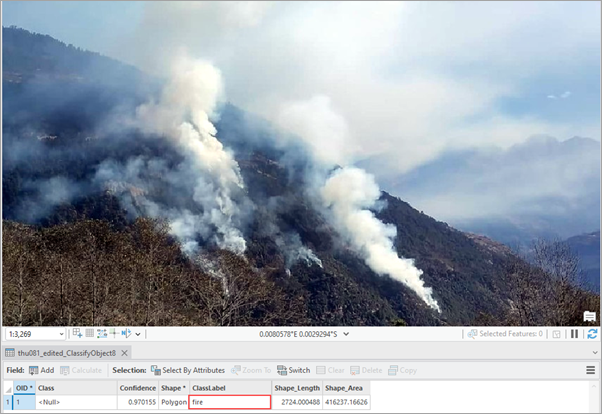Viewport: 602px width, 414px height.
Task: Click the Shape_Length column header
Action: pyautogui.click(x=296, y=387)
